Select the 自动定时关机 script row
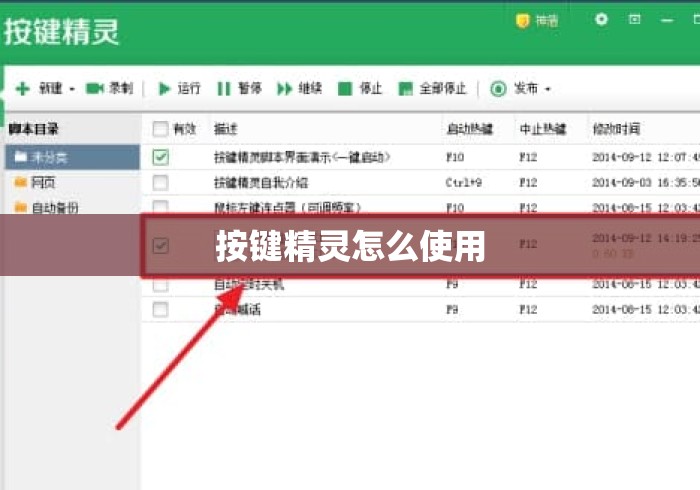 point(421,286)
